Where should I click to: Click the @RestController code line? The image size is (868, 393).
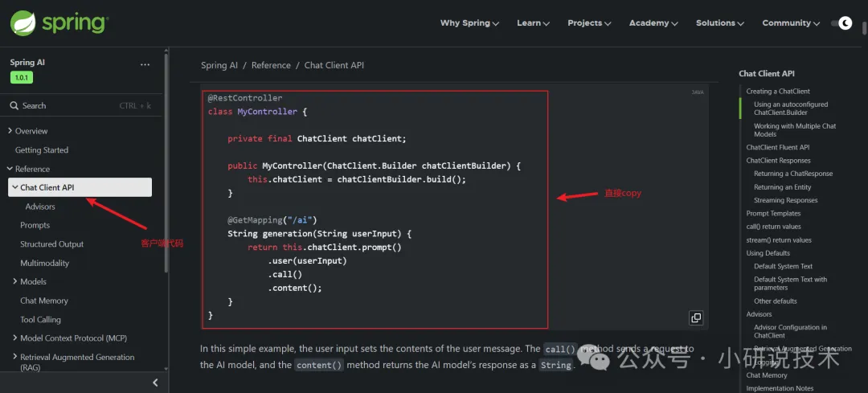pos(245,98)
